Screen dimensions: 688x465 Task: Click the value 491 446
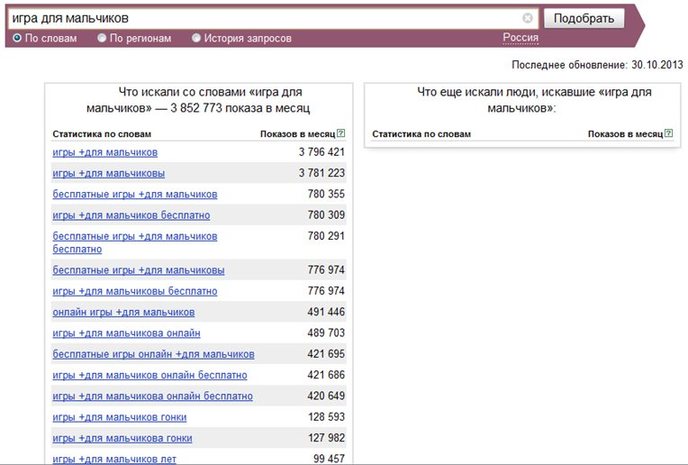click(x=326, y=312)
